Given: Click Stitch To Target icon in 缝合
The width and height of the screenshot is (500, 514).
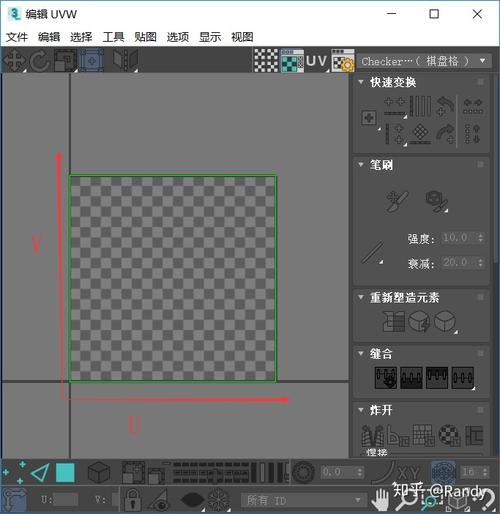Looking at the screenshot, I should 386,378.
